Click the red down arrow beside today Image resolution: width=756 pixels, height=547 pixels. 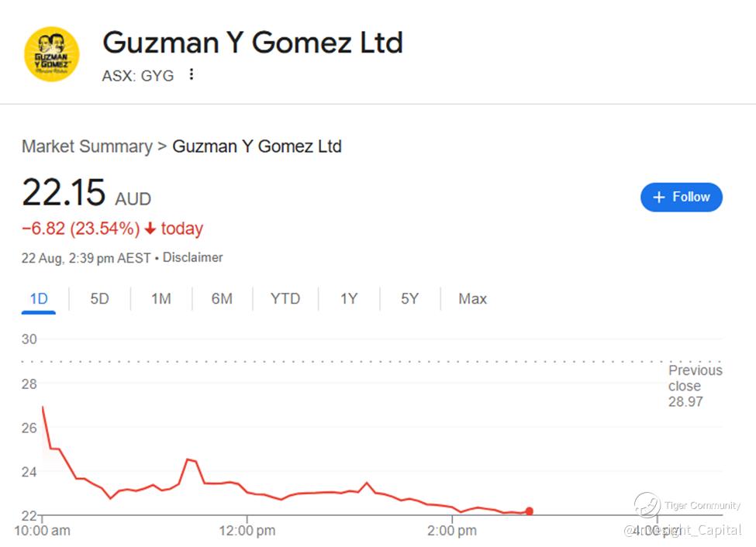pyautogui.click(x=150, y=229)
